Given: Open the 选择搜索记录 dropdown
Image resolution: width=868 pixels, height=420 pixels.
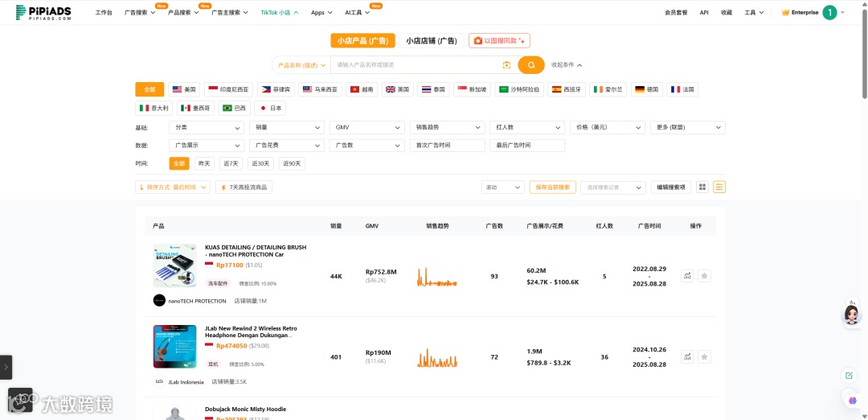Looking at the screenshot, I should click(612, 187).
